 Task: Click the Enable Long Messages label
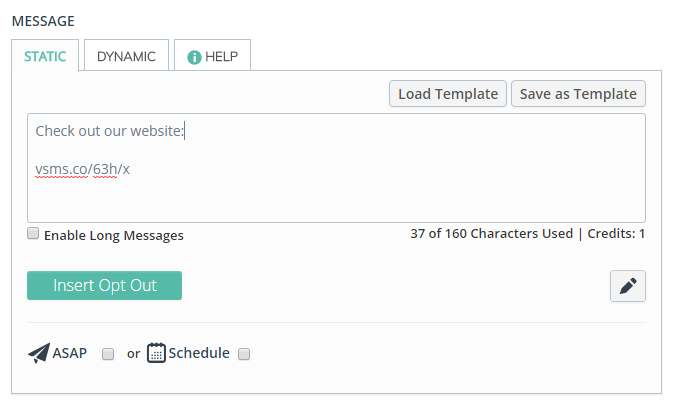click(113, 236)
